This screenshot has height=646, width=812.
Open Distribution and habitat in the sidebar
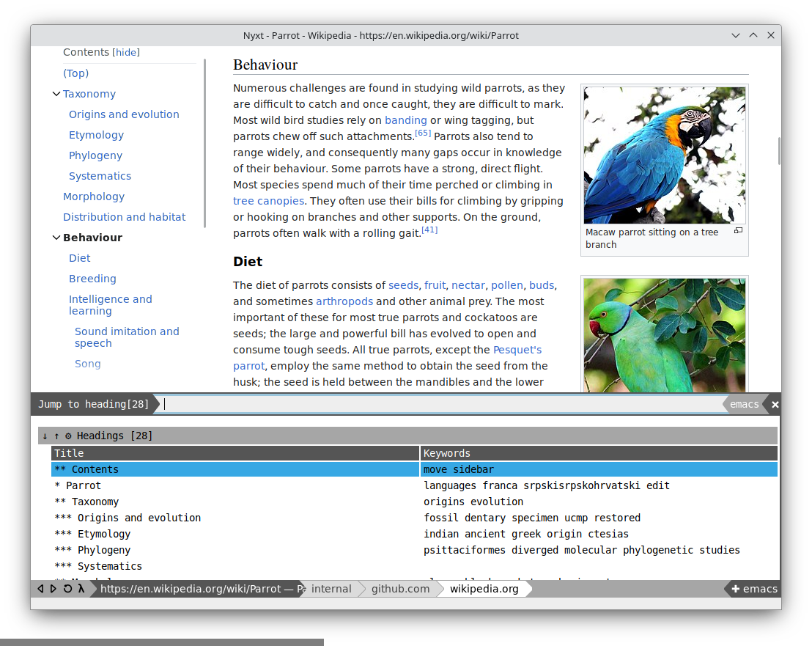125,217
